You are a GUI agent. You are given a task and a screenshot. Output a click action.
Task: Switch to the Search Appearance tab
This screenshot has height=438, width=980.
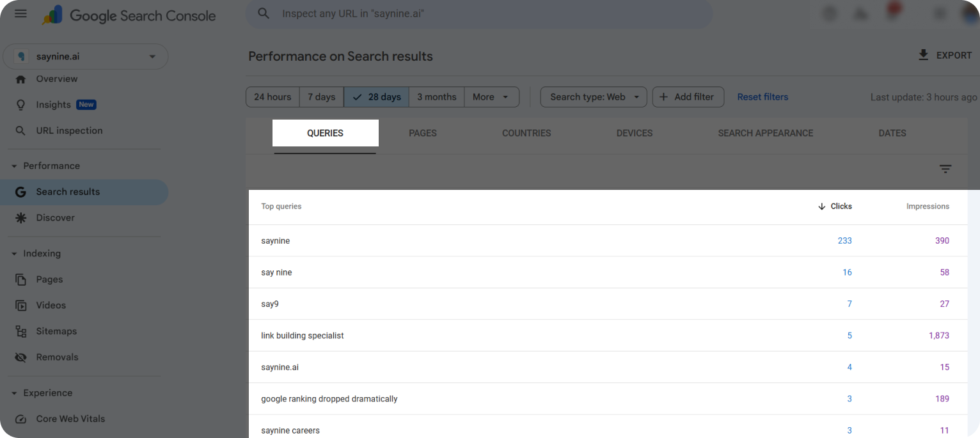pyautogui.click(x=766, y=133)
